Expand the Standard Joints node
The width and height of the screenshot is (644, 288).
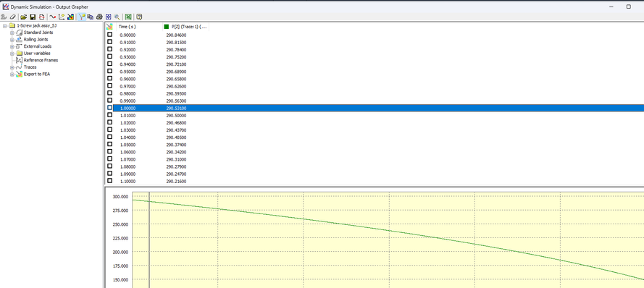point(12,33)
